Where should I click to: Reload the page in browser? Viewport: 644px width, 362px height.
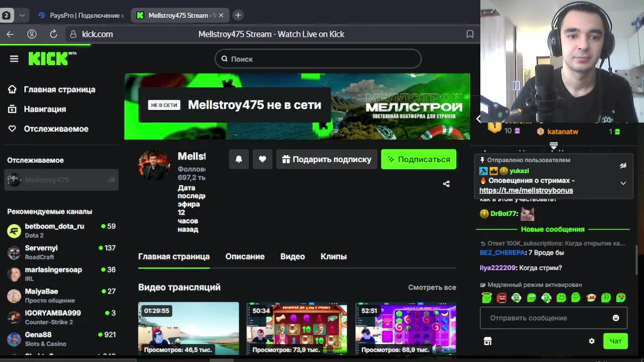pos(53,34)
